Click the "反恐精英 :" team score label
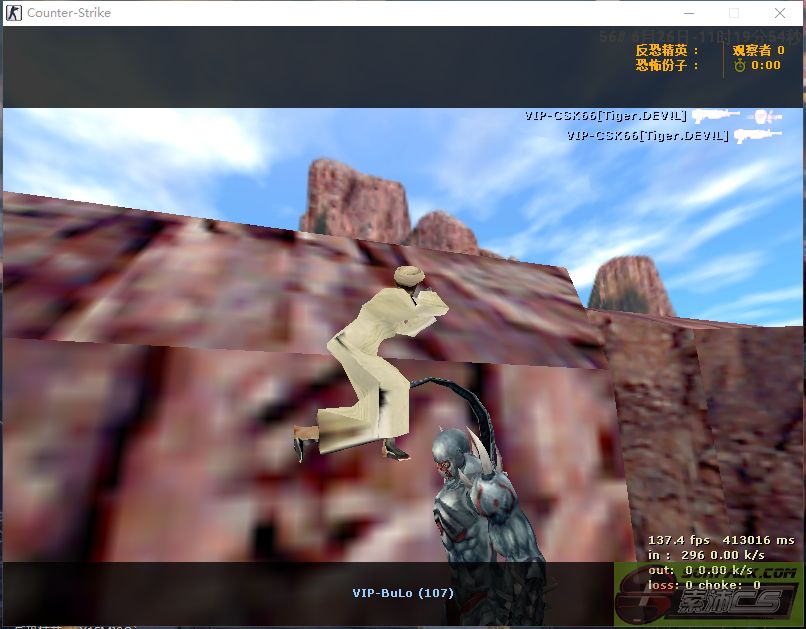Image resolution: width=806 pixels, height=629 pixels. click(667, 50)
